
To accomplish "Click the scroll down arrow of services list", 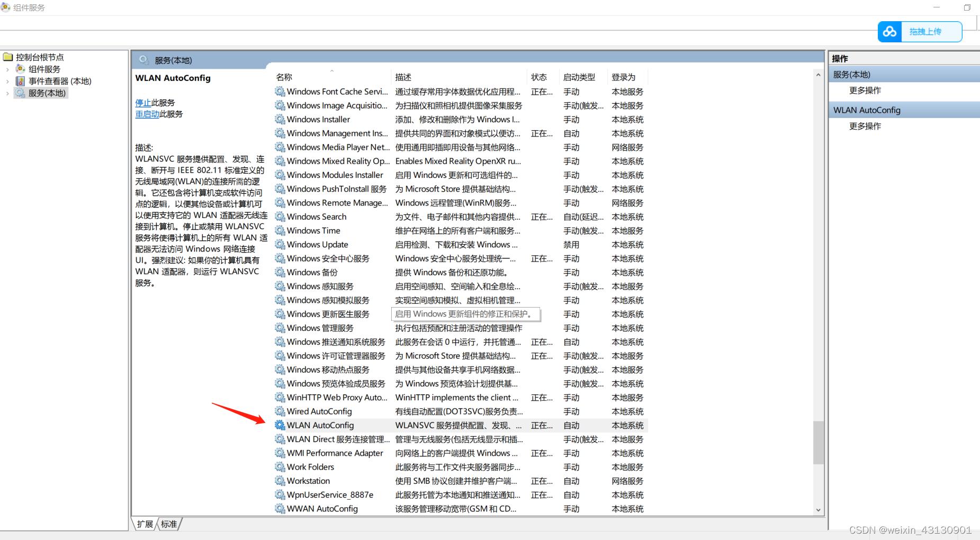I will pos(819,510).
